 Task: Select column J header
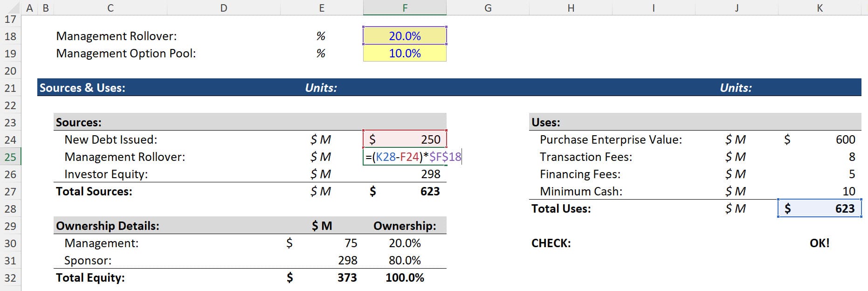(x=737, y=7)
